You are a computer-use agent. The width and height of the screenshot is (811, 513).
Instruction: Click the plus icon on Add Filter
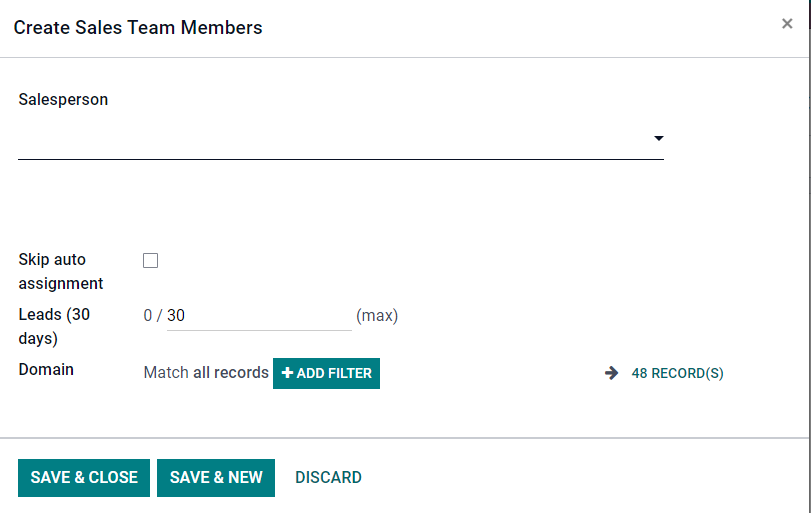pos(288,373)
